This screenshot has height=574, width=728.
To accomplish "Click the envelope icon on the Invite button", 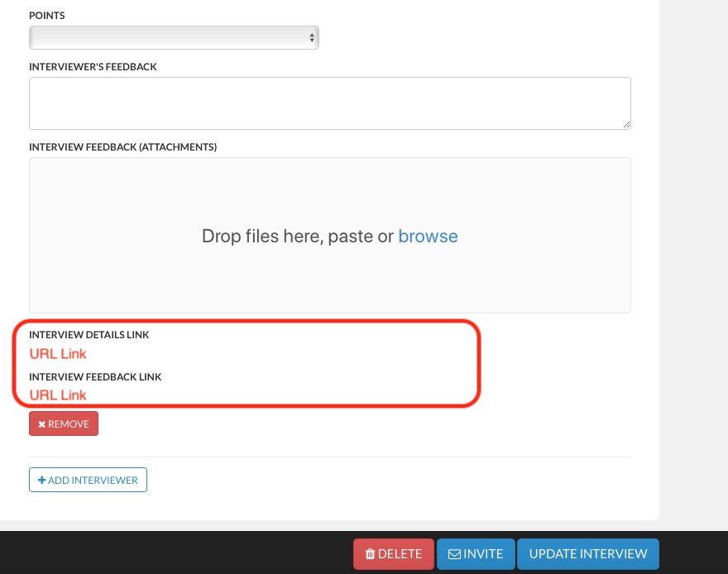I will [454, 554].
